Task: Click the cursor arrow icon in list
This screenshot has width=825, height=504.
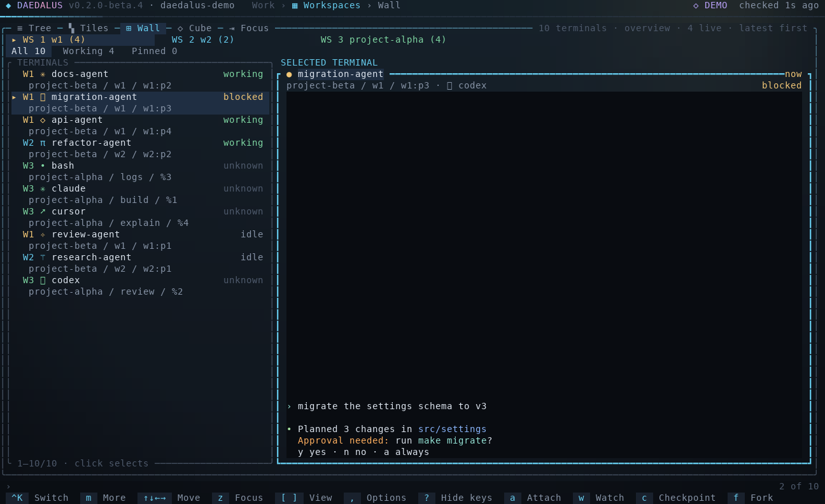Action: coord(43,211)
